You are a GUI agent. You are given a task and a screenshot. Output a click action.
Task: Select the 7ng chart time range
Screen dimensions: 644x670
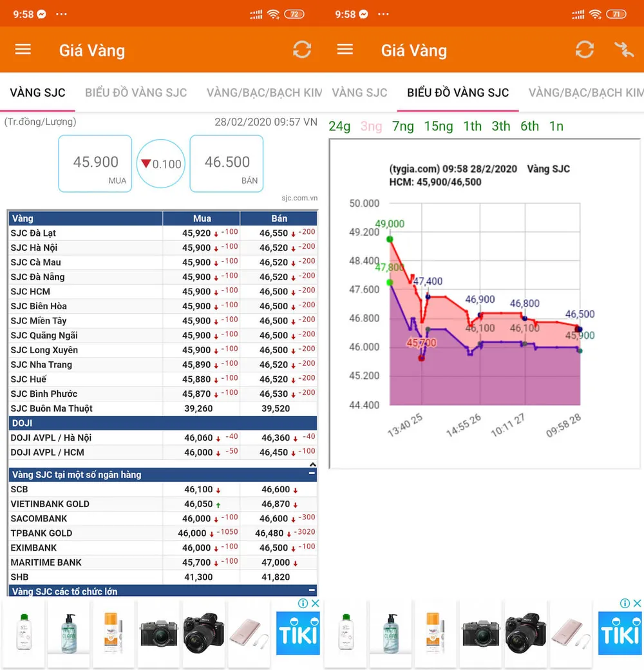(403, 126)
